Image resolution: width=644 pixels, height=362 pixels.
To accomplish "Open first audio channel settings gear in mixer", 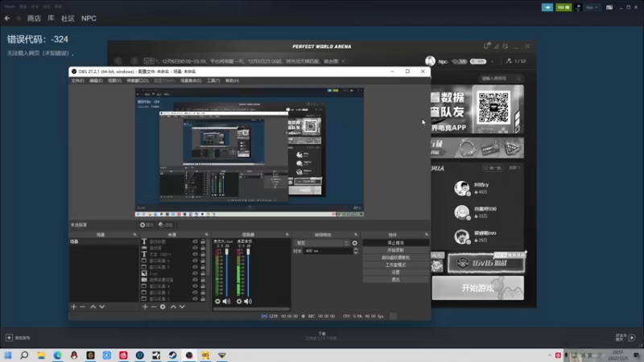I will [x=217, y=301].
